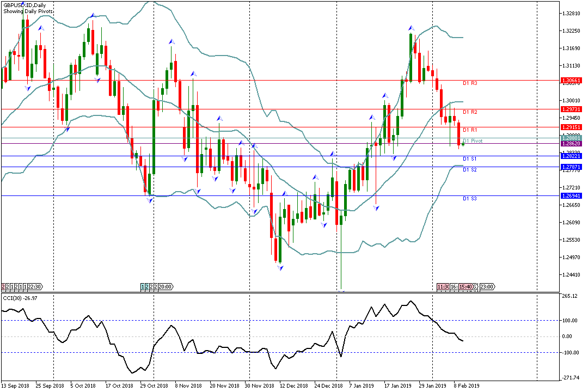Click the 20:00 event flag marker
Screen dimensions: 588x392
[x=165, y=286]
